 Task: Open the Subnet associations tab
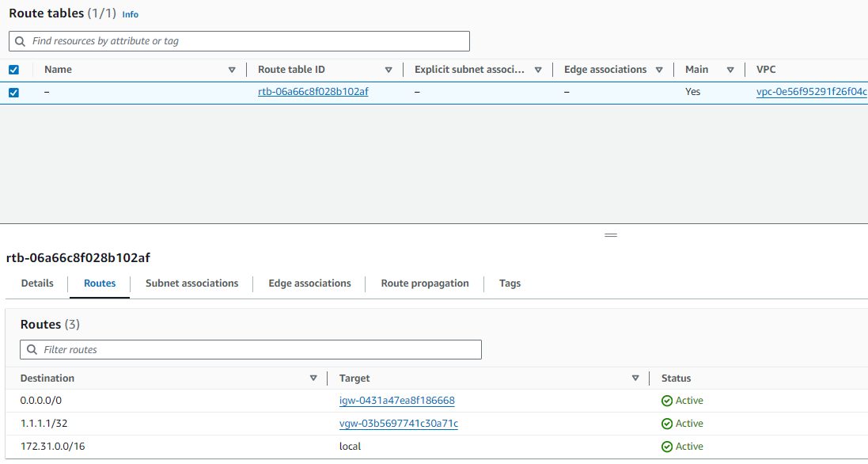(x=191, y=283)
